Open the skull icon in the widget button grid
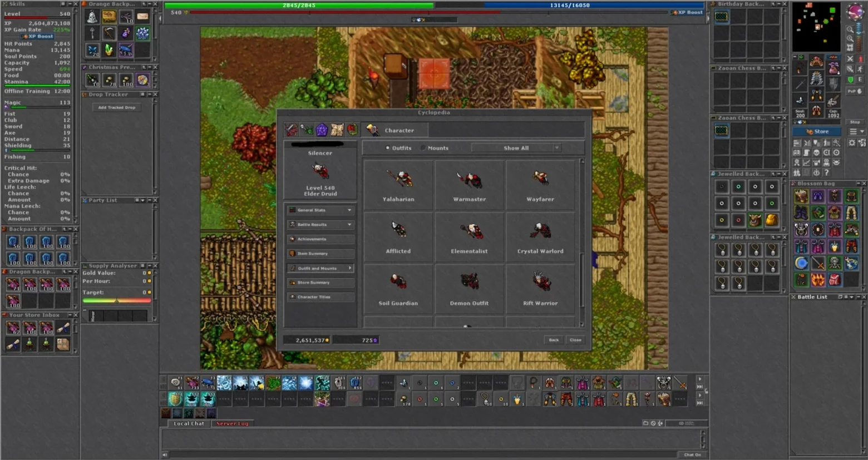Screen dimensions: 868x460 tap(816, 152)
